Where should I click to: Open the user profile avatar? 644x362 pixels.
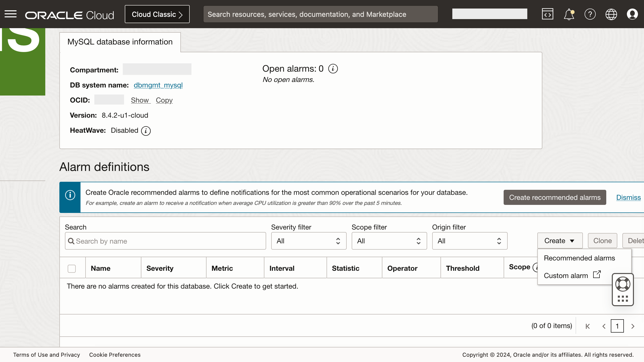coord(633,14)
